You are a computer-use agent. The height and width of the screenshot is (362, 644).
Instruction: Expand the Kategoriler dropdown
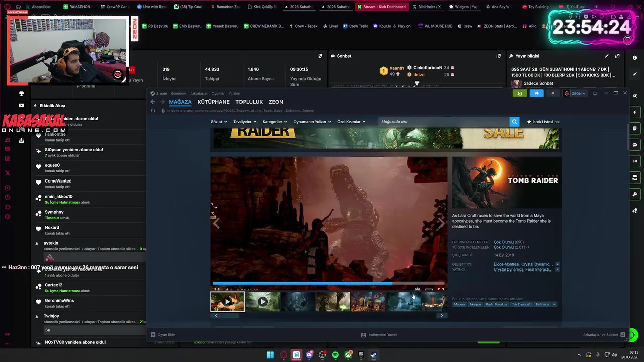coord(275,122)
